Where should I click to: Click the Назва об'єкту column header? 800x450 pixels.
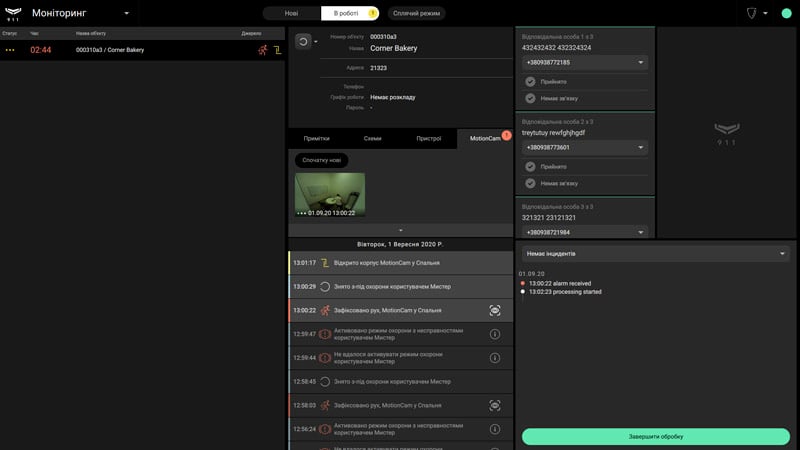click(91, 33)
